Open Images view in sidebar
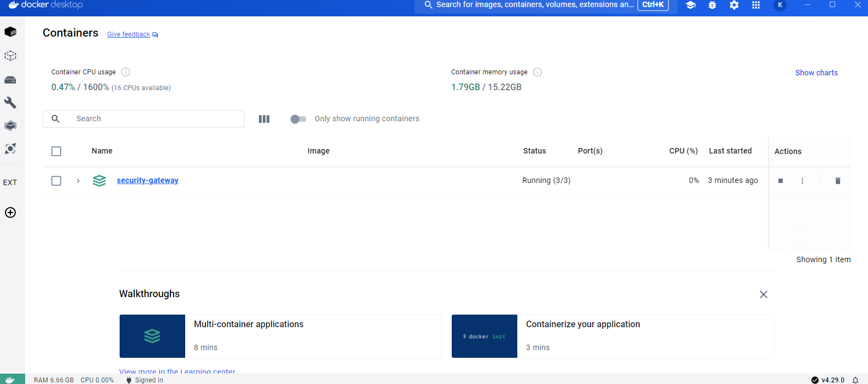Viewport: 868px width, 384px height. coord(10,56)
